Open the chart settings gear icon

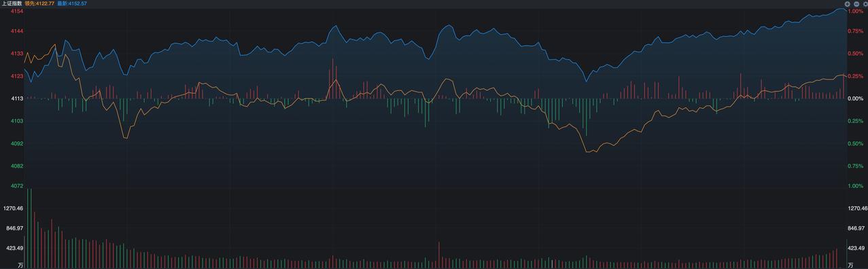(865, 4)
